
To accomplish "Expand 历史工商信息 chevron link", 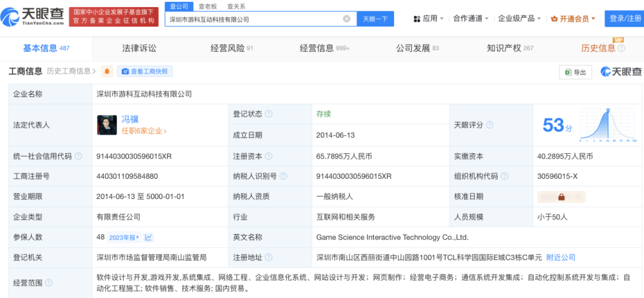I will click(x=71, y=72).
